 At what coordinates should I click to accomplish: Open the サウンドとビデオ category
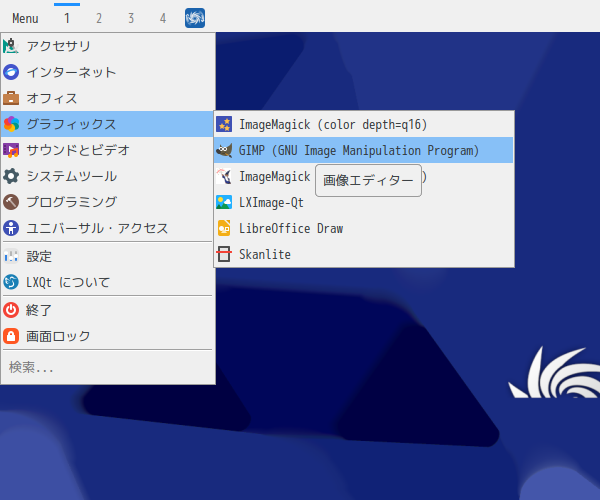pyautogui.click(x=107, y=150)
